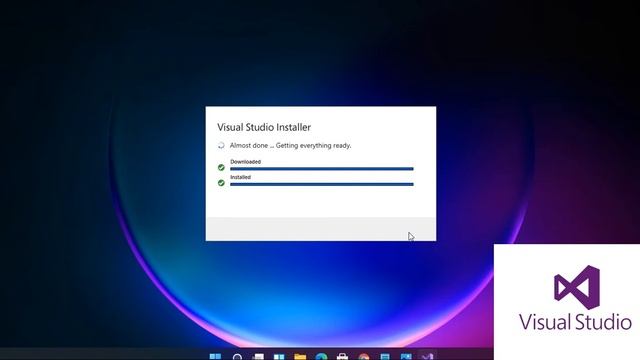Click the green checkmark next to Installed

click(221, 183)
